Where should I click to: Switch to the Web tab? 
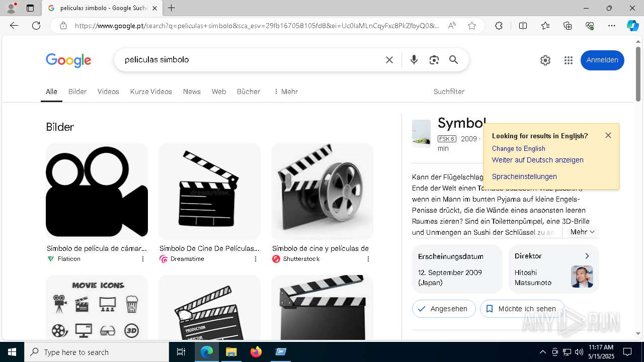[x=219, y=92]
